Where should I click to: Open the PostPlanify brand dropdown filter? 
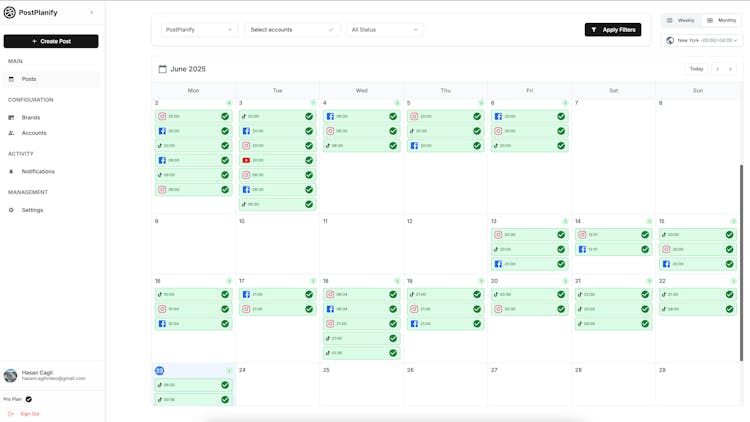pyautogui.click(x=199, y=30)
